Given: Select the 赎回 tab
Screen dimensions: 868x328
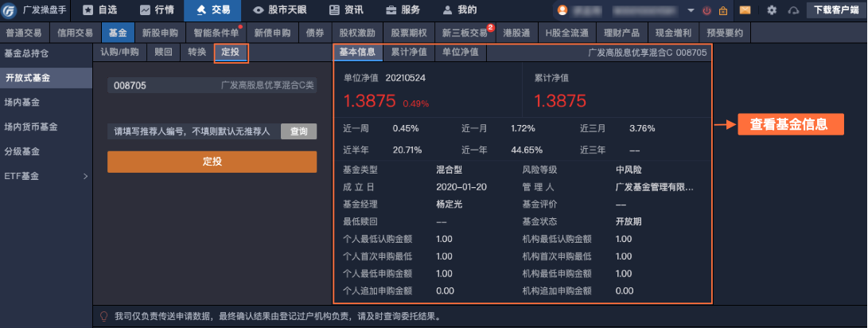Looking at the screenshot, I should [x=162, y=53].
